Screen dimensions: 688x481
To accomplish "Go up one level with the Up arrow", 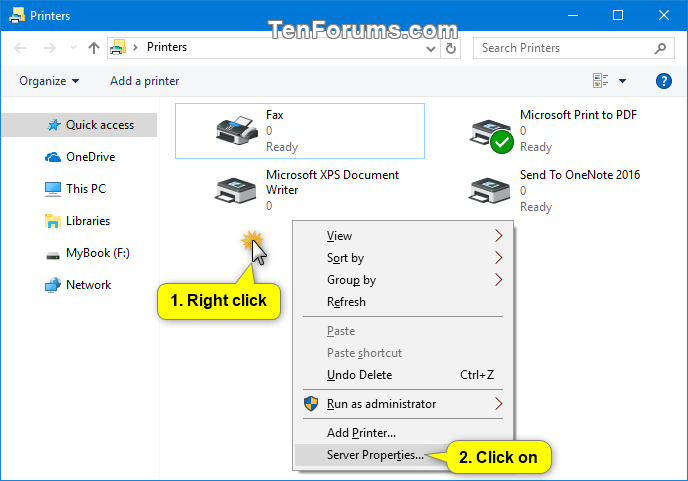I will pos(93,48).
